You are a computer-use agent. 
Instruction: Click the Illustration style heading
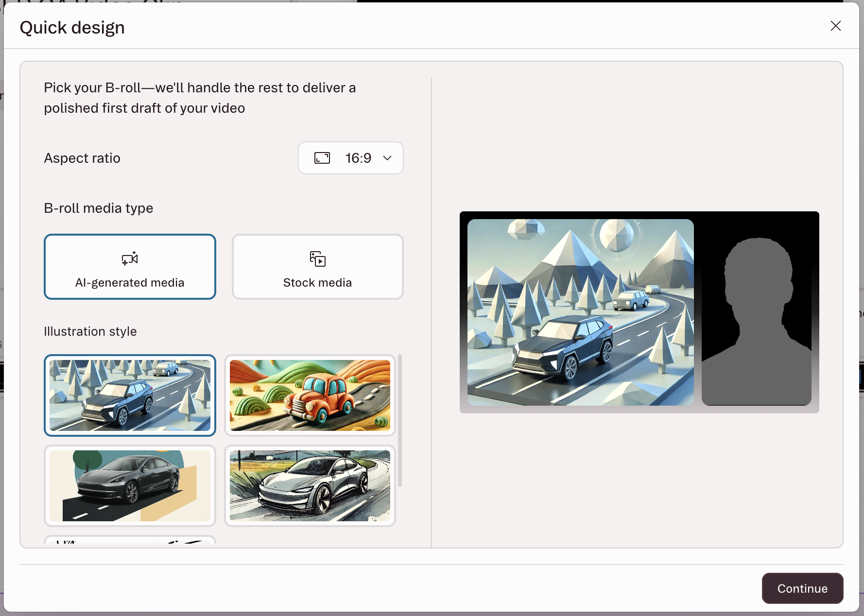click(x=90, y=331)
